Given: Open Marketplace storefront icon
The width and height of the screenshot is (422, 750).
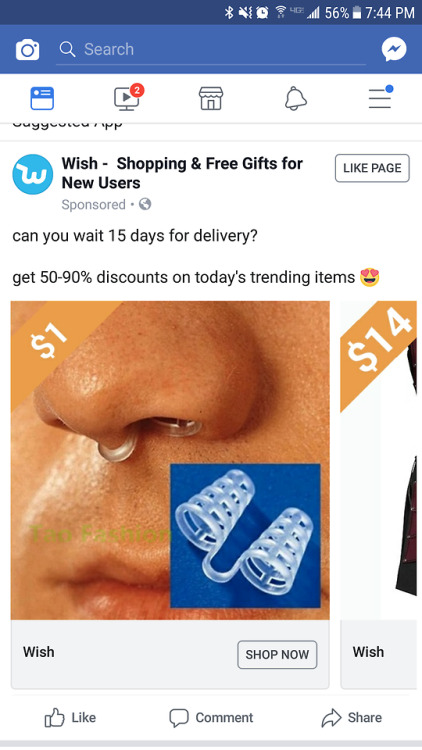Looking at the screenshot, I should [211, 99].
